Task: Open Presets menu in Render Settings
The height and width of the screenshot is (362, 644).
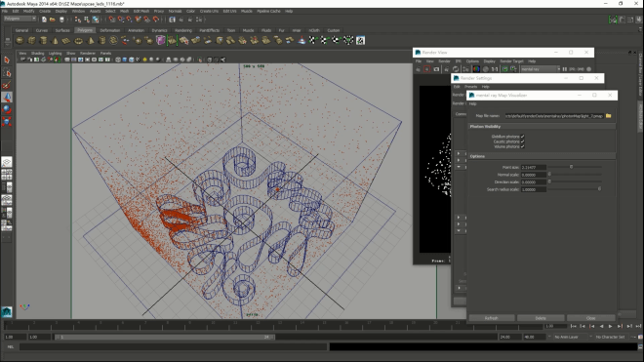Action: (x=470, y=87)
